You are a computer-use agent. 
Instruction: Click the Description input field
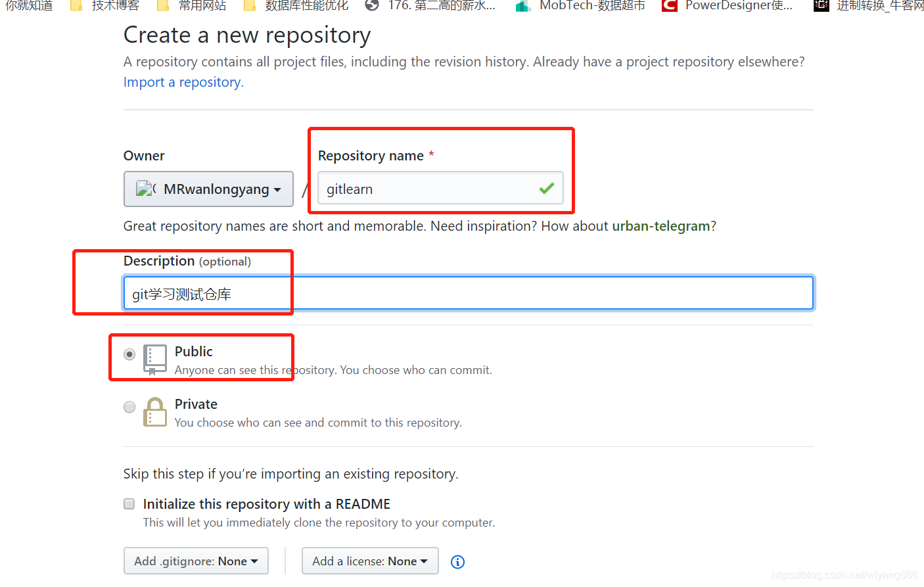pos(469,293)
